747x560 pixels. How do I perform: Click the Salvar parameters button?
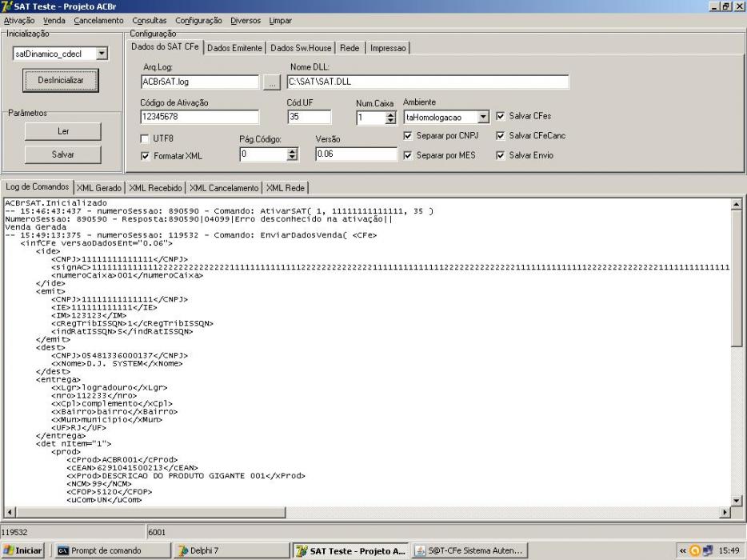click(x=63, y=154)
